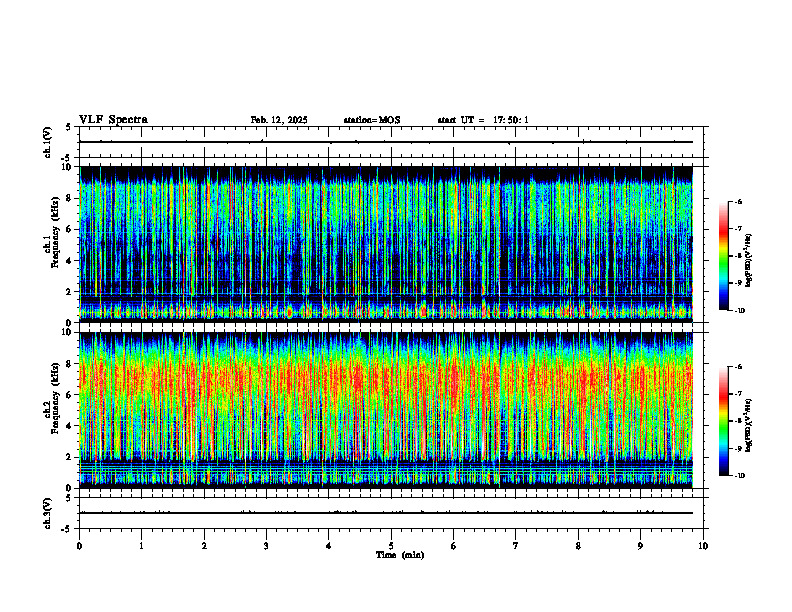The width and height of the screenshot is (792, 612).
Task: Click the ch.1 frequency tick label "4"
Action: tap(70, 261)
